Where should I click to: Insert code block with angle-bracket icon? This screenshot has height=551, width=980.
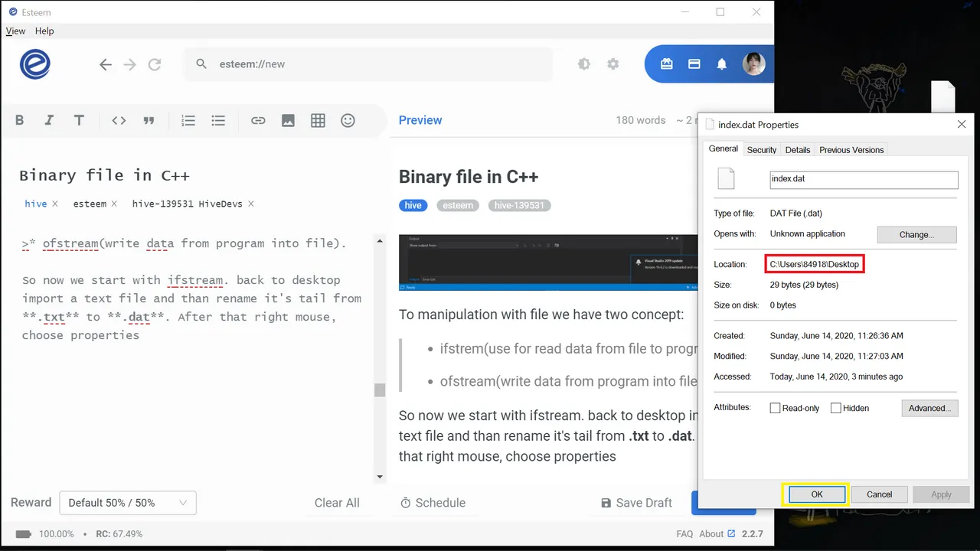(119, 120)
